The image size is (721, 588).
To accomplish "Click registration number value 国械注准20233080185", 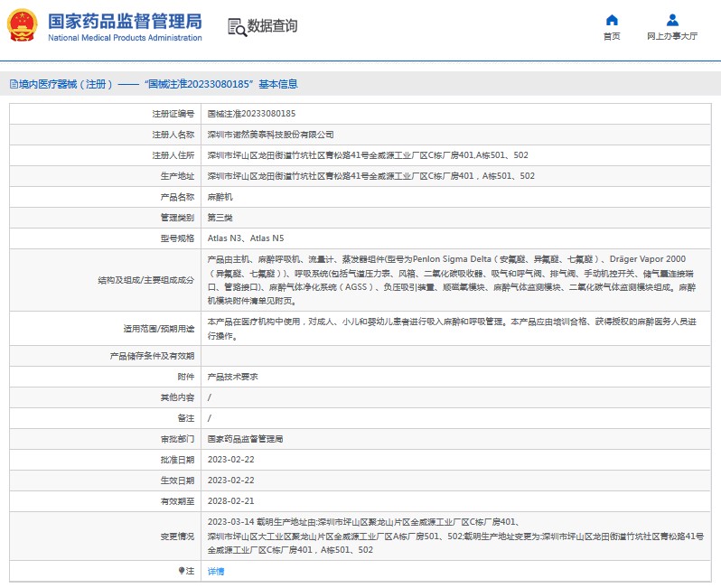I will coord(251,114).
